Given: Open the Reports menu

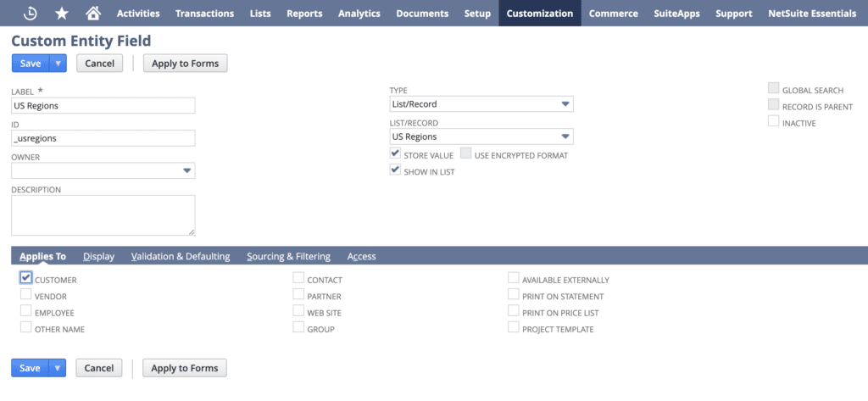Looking at the screenshot, I should tap(304, 14).
